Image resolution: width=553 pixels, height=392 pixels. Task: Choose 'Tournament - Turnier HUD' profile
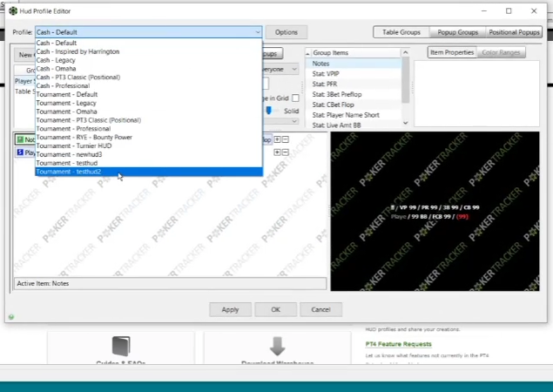point(149,145)
